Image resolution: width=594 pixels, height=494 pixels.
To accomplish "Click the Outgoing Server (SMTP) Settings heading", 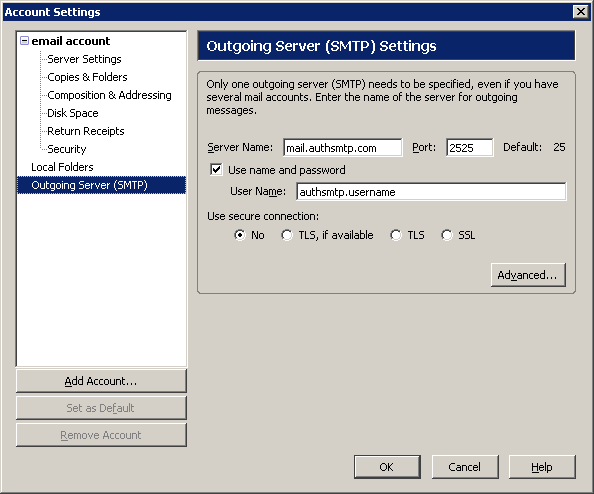I will point(321,46).
